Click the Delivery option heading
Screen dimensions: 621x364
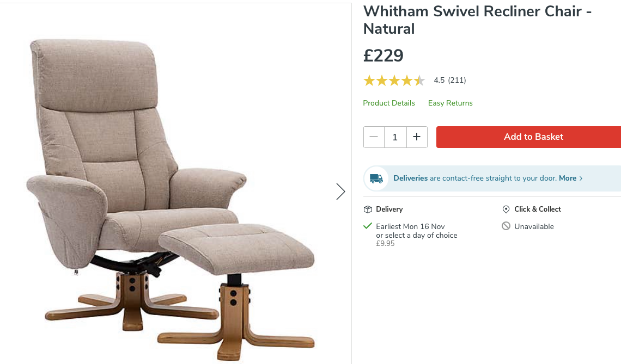[389, 209]
